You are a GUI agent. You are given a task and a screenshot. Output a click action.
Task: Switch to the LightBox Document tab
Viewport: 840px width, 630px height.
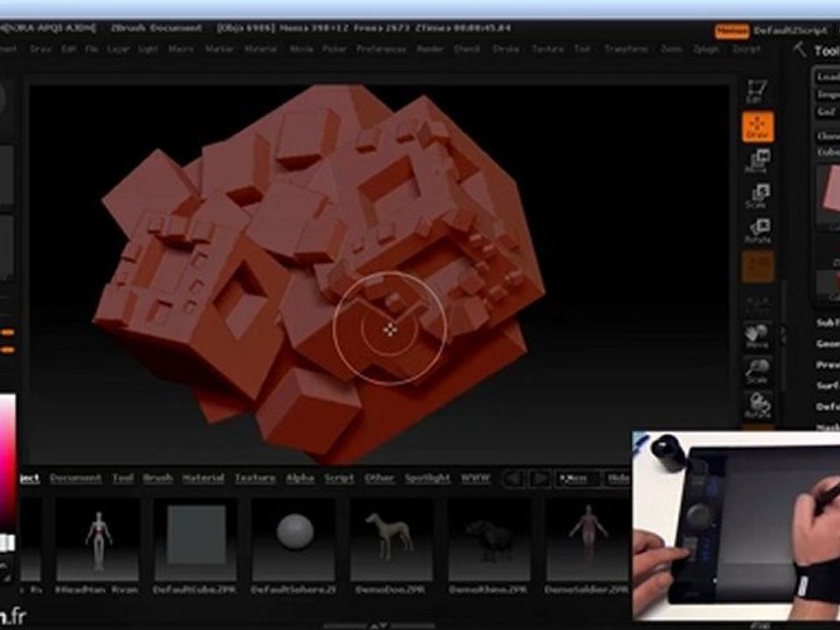75,478
